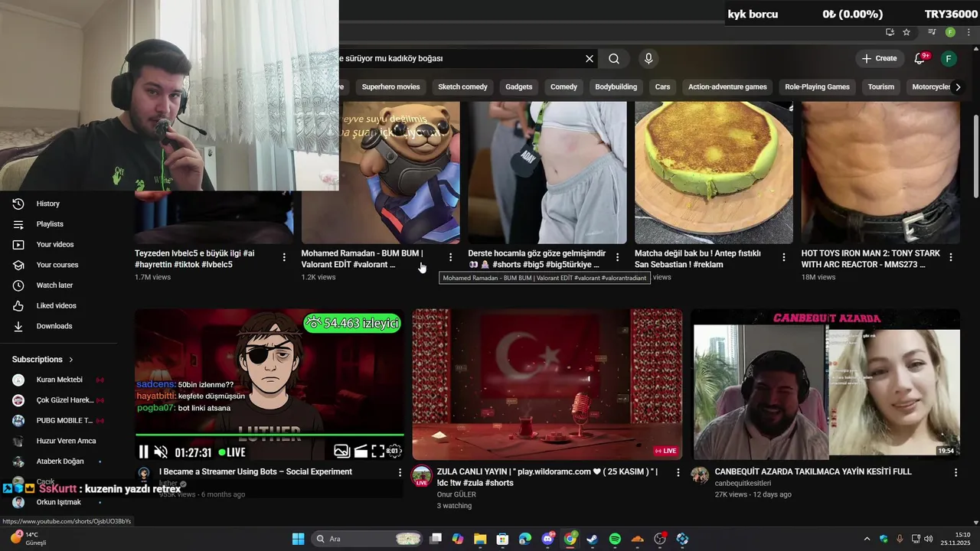
Task: Click the magnifying glass search button
Action: (x=614, y=59)
